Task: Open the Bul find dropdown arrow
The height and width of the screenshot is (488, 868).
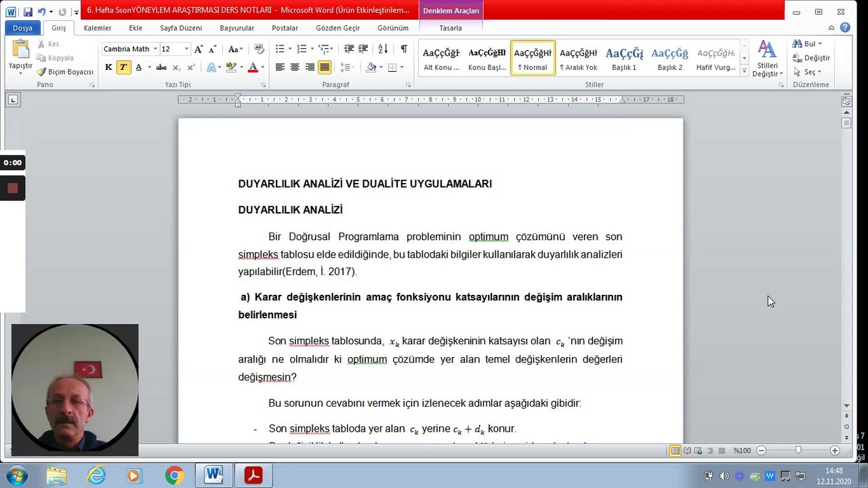Action: coord(820,44)
